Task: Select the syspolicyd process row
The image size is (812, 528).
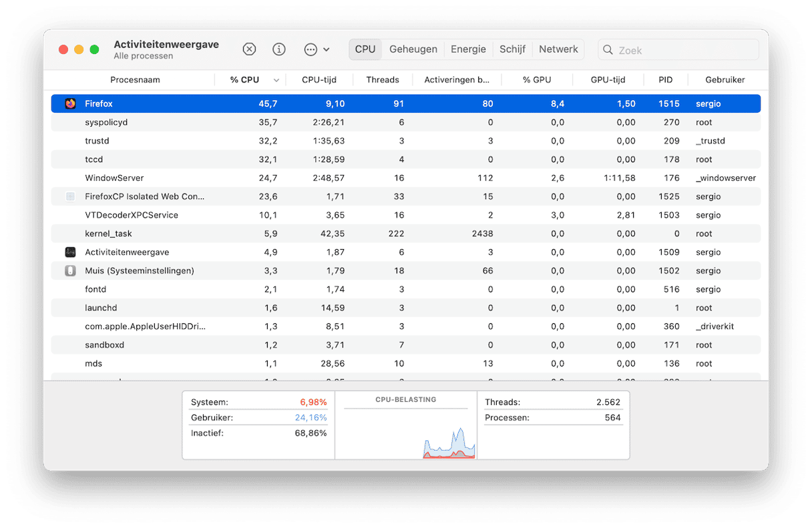Action: click(x=406, y=122)
